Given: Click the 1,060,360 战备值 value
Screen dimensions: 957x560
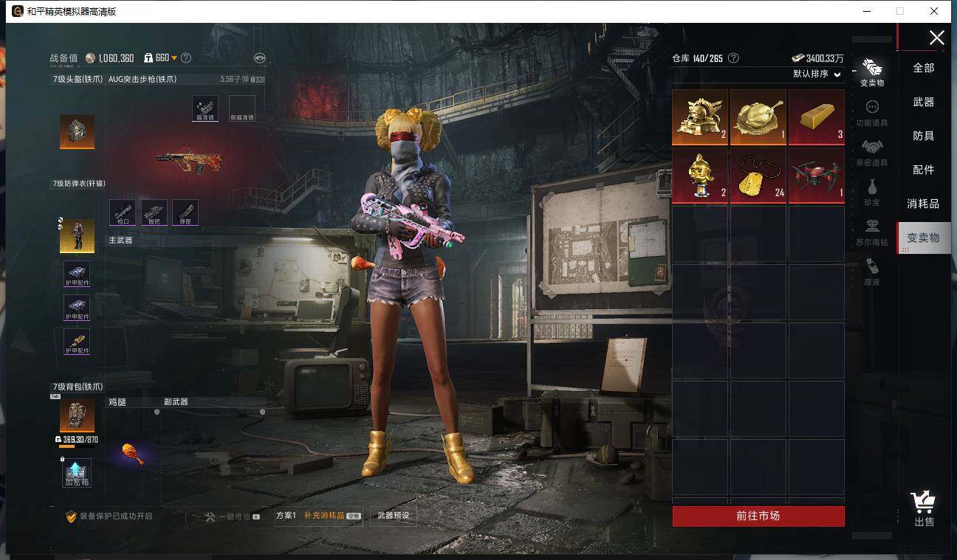Looking at the screenshot, I should coord(116,58).
